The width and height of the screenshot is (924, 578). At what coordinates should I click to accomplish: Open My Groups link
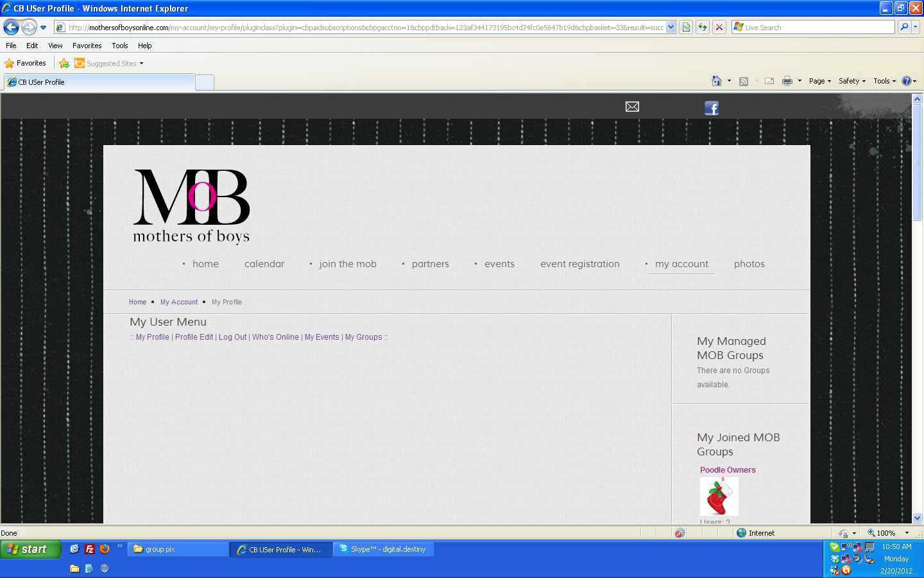[363, 337]
